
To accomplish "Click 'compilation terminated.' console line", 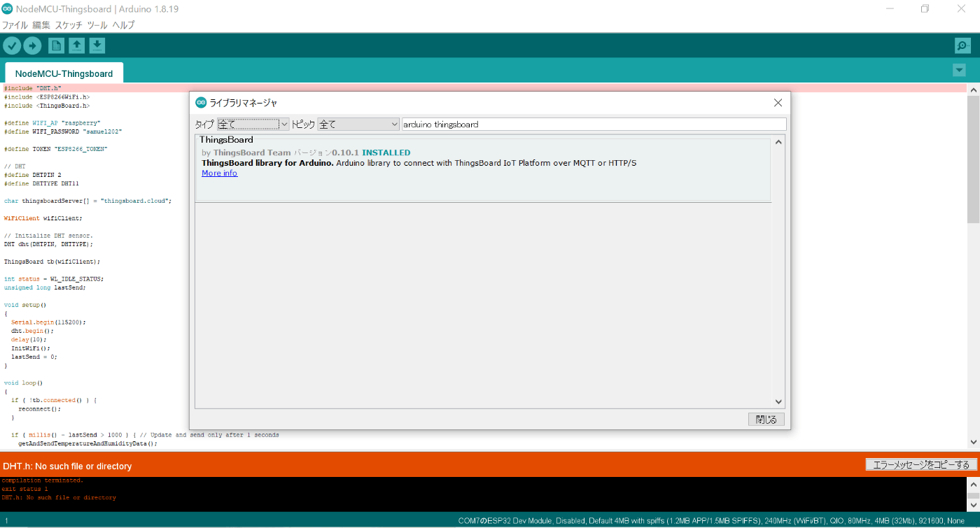I will (x=42, y=480).
